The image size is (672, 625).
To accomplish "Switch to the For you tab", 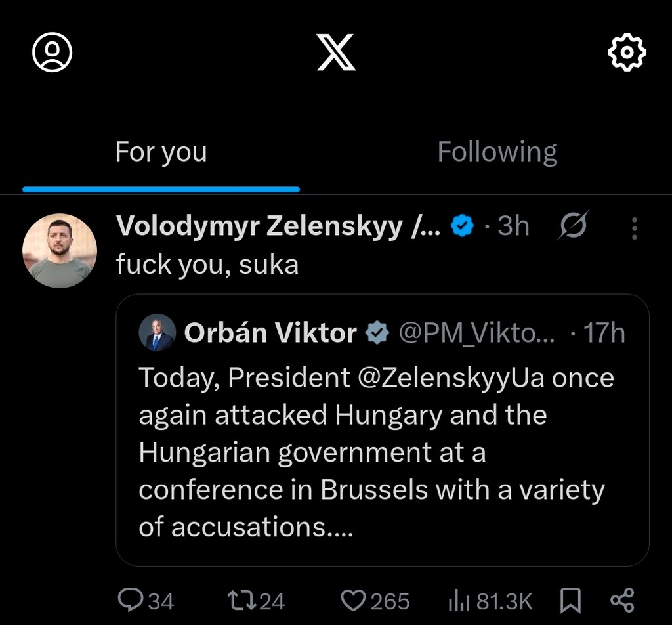I will pyautogui.click(x=161, y=152).
